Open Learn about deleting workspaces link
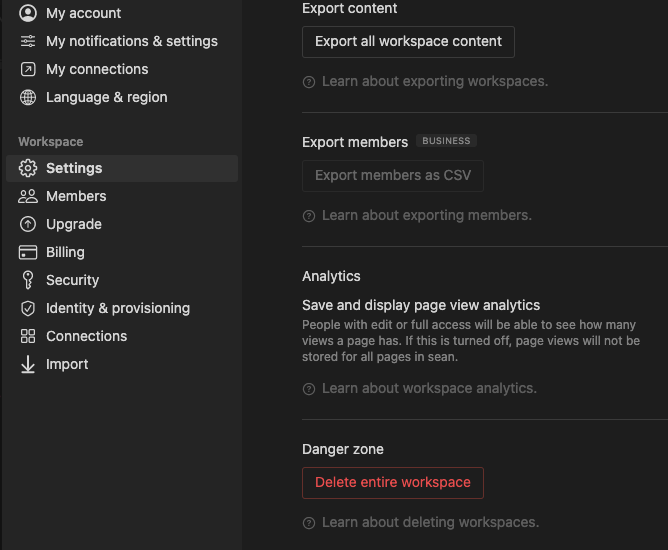This screenshot has width=668, height=550. click(430, 522)
